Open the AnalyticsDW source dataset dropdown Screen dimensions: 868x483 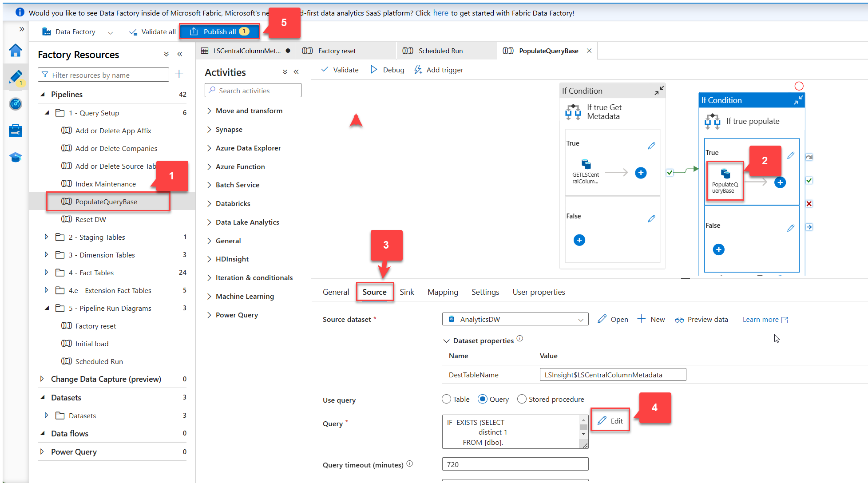coord(515,319)
